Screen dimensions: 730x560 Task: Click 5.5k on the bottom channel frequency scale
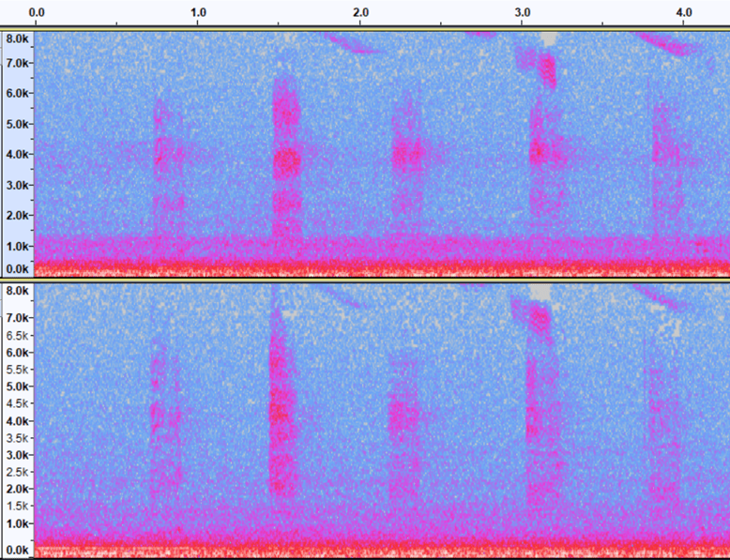(x=18, y=369)
